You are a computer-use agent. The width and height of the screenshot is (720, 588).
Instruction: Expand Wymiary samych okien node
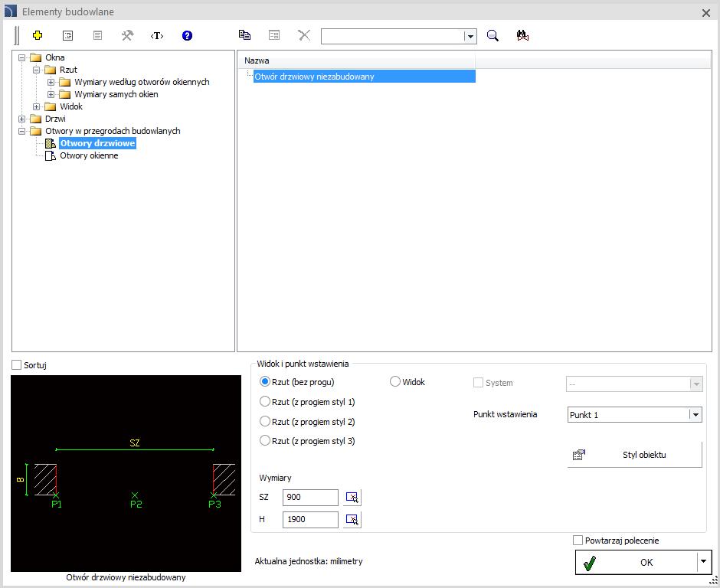pos(51,95)
